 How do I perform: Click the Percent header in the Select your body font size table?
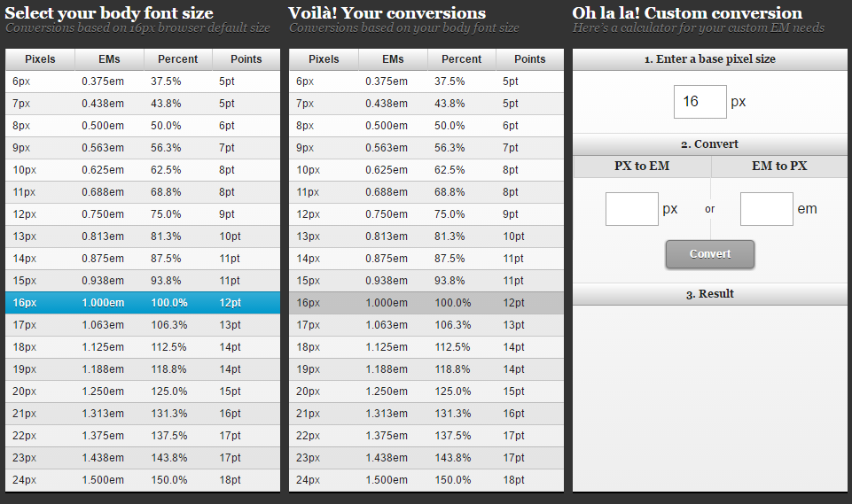[177, 59]
